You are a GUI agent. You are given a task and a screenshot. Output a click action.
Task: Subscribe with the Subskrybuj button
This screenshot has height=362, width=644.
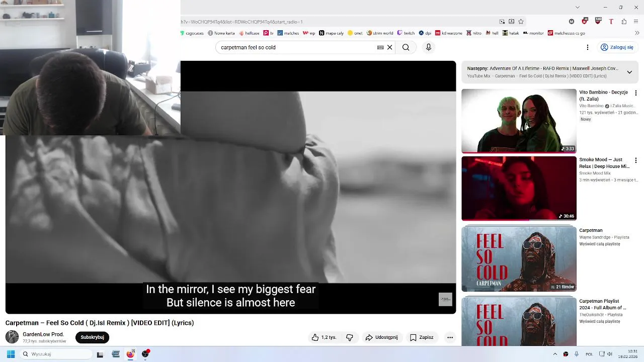click(93, 337)
